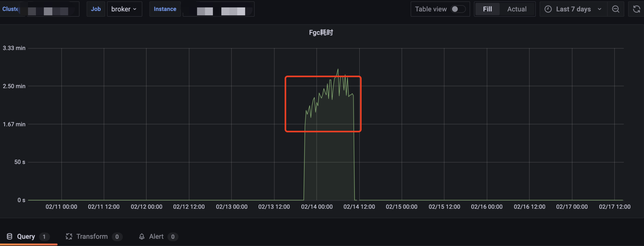Click the 02/17 12:00 x-axis label
The image size is (644, 246).
point(615,207)
